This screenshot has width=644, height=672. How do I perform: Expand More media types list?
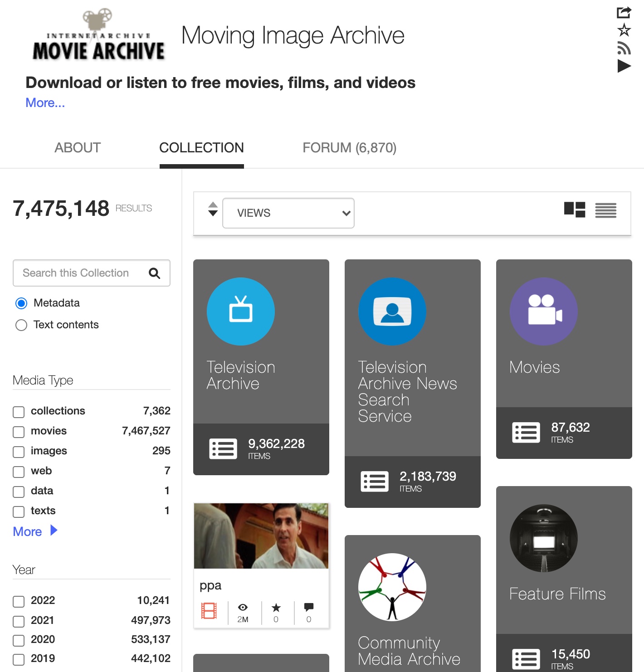35,531
